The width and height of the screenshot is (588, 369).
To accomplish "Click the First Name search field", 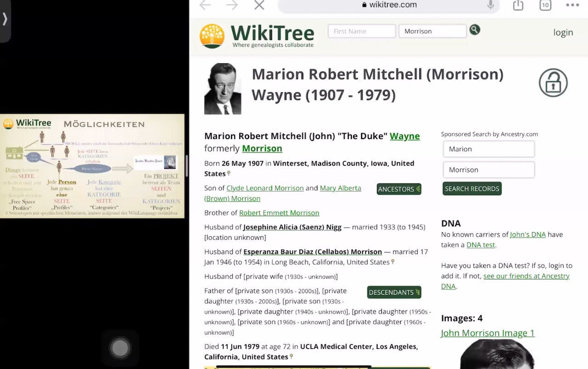I will (x=362, y=31).
